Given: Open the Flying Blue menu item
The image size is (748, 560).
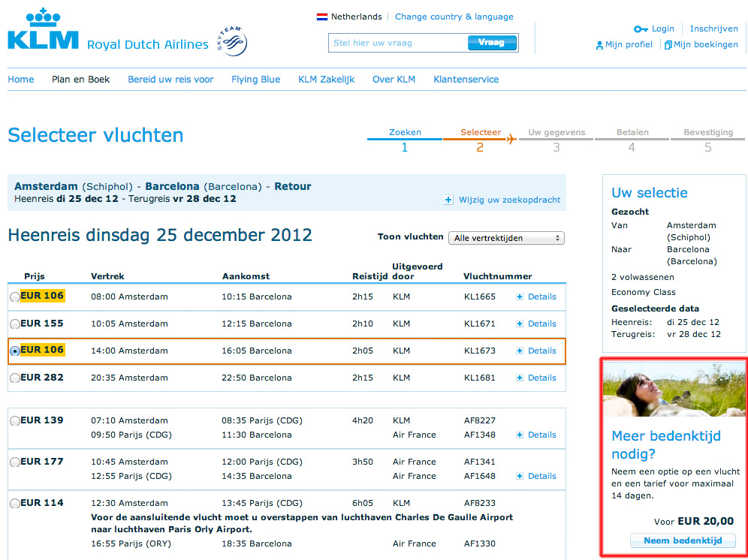Looking at the screenshot, I should click(x=255, y=80).
